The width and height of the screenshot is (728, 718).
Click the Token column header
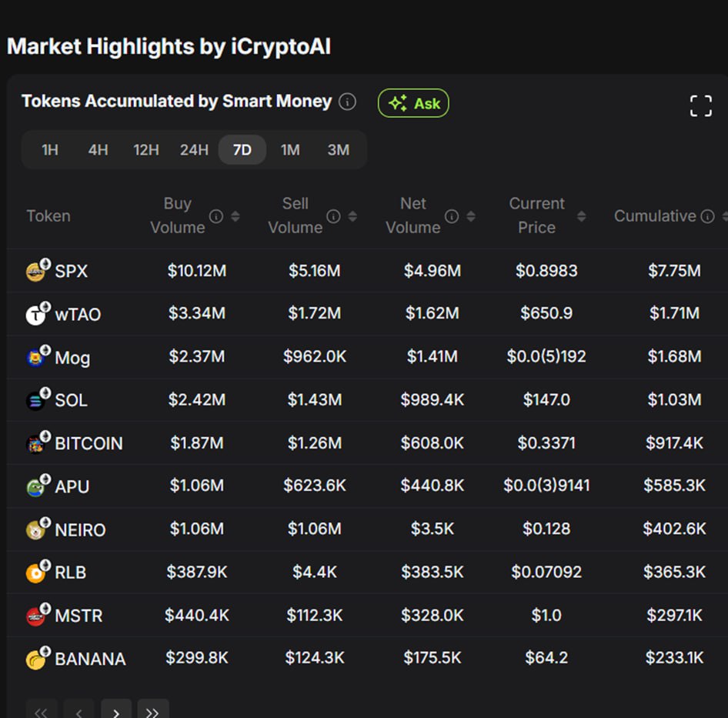coord(48,216)
